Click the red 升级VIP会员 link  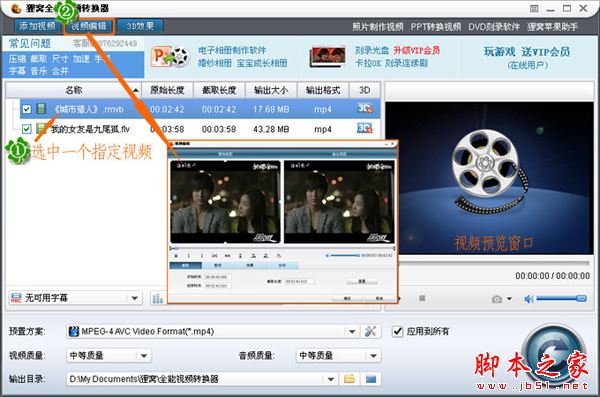tap(417, 50)
